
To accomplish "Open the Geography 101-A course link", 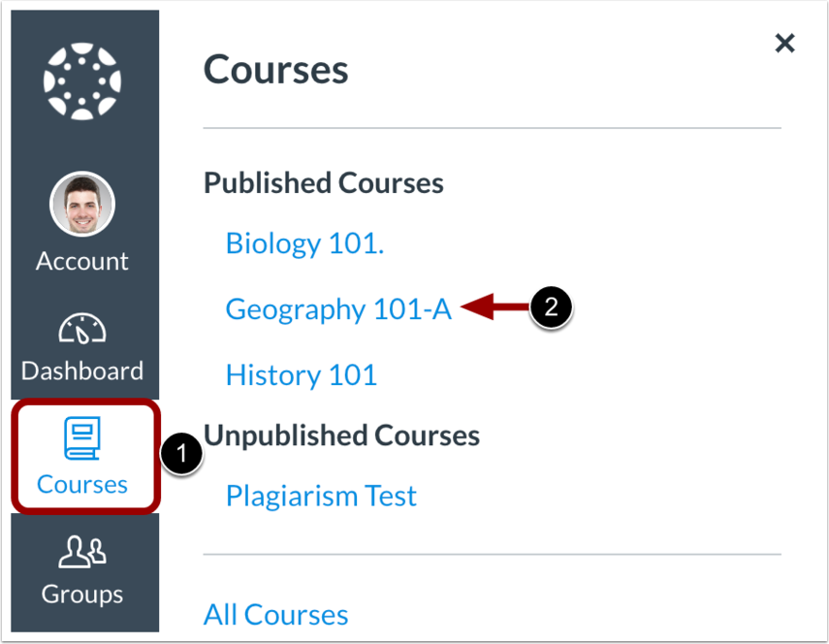I will (x=338, y=309).
